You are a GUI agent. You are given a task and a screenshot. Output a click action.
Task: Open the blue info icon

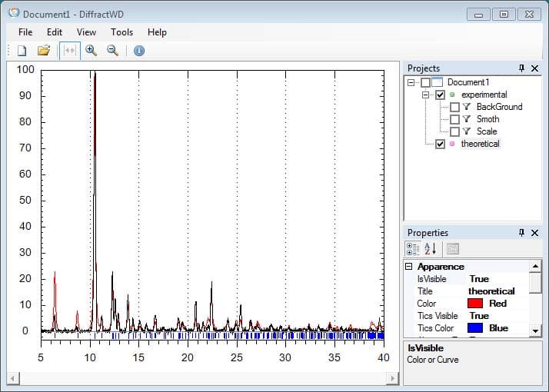[139, 51]
